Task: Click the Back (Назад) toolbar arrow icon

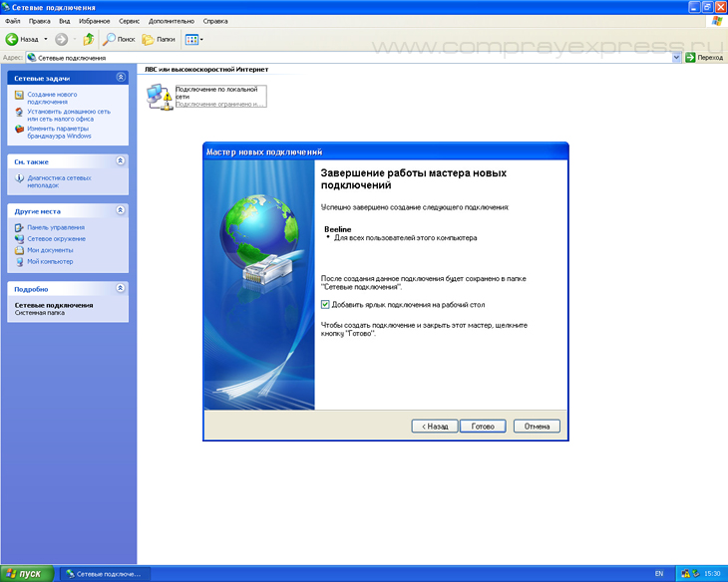Action: (x=12, y=40)
